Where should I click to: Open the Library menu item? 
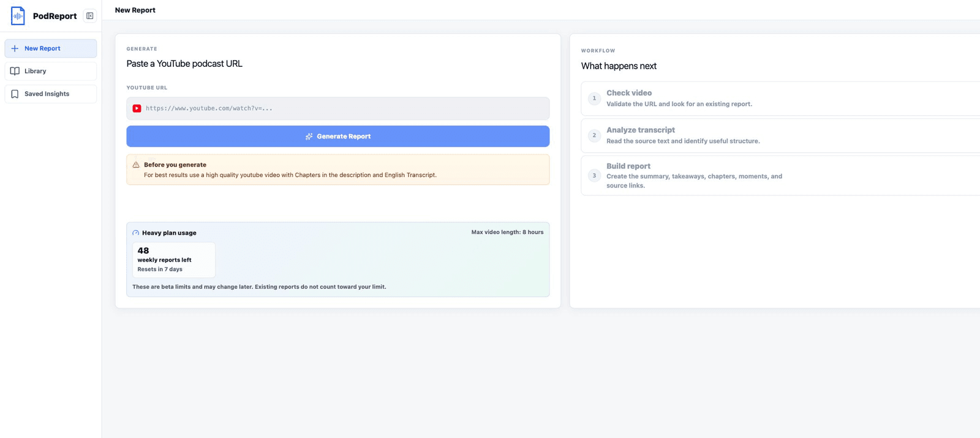click(51, 71)
